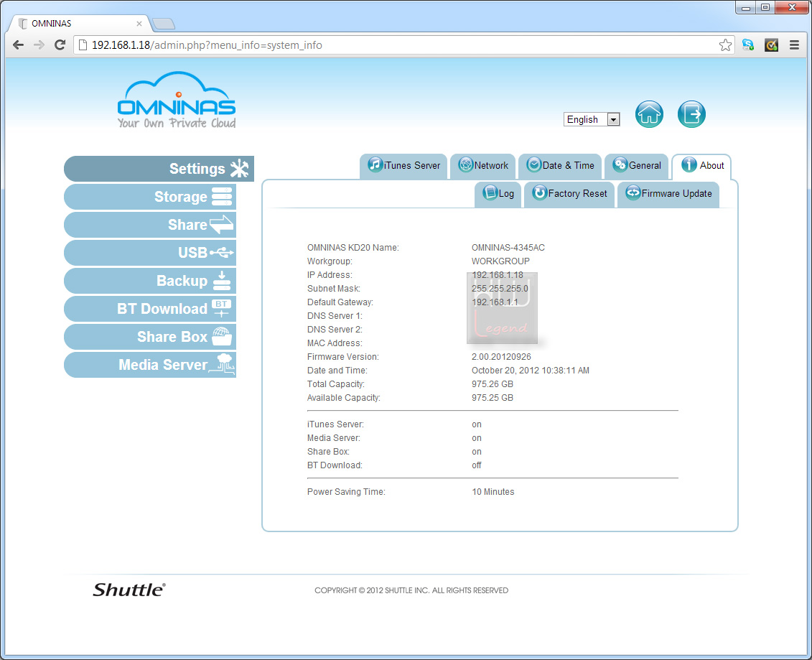Open the Firmware Update tab

pyautogui.click(x=668, y=194)
